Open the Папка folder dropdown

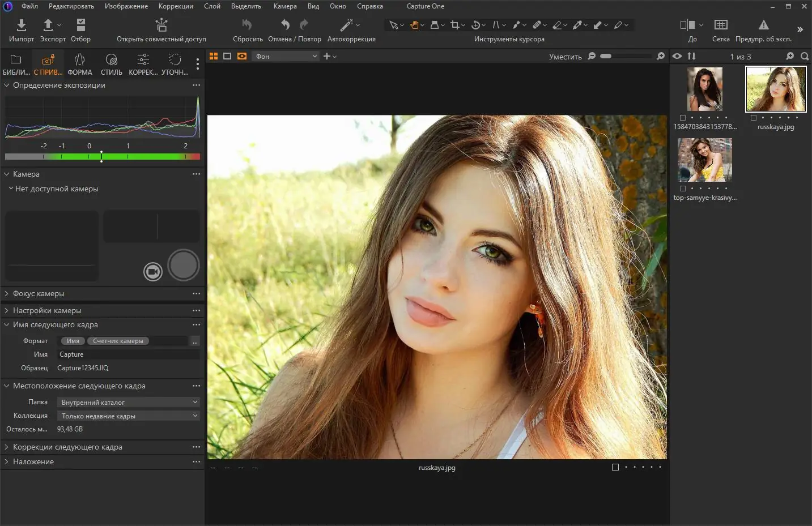[x=129, y=402]
